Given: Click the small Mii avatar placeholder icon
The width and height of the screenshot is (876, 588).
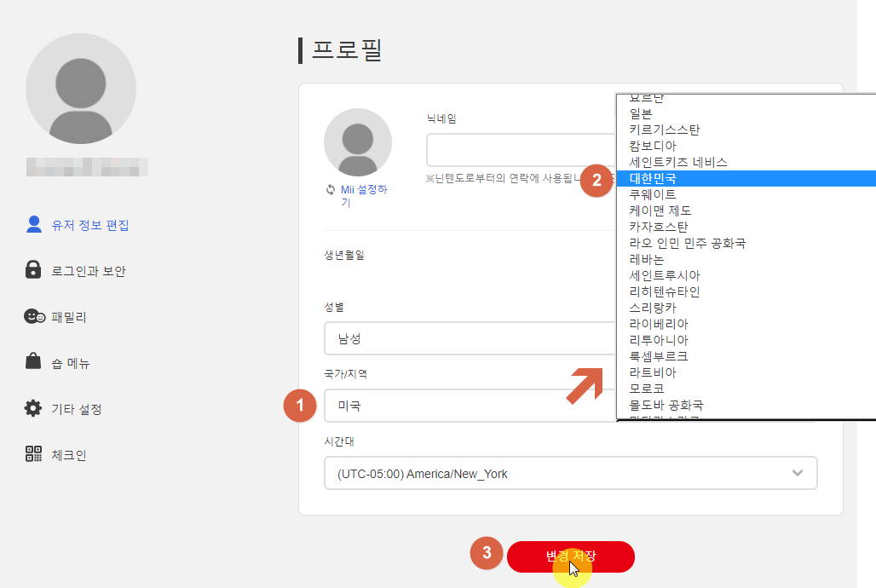Looking at the screenshot, I should (357, 142).
